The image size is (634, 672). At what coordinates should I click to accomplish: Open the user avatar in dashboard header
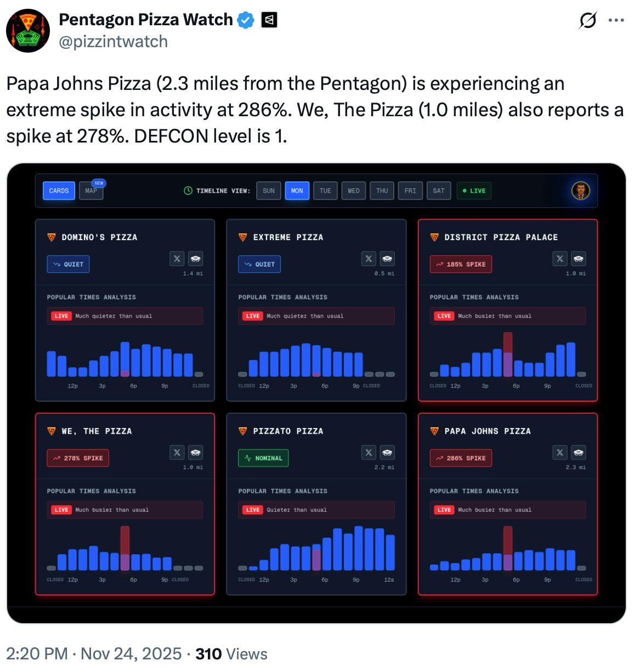(581, 191)
